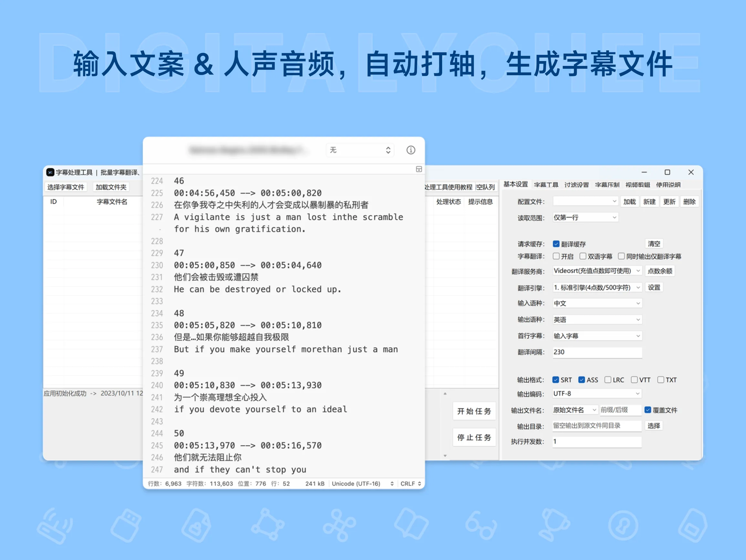Switch to the 字幕工具 tab
Image resolution: width=746 pixels, height=560 pixels.
[546, 184]
